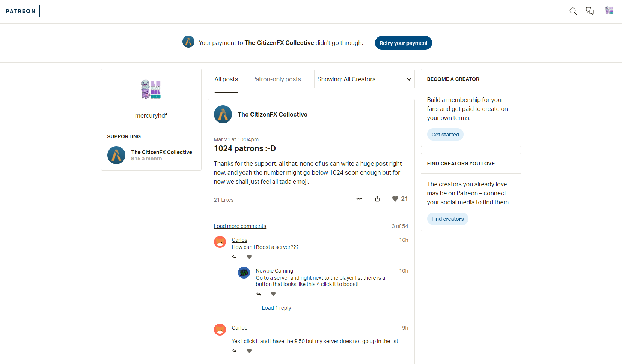This screenshot has height=364, width=622.
Task: Click the Get started button
Action: click(445, 135)
